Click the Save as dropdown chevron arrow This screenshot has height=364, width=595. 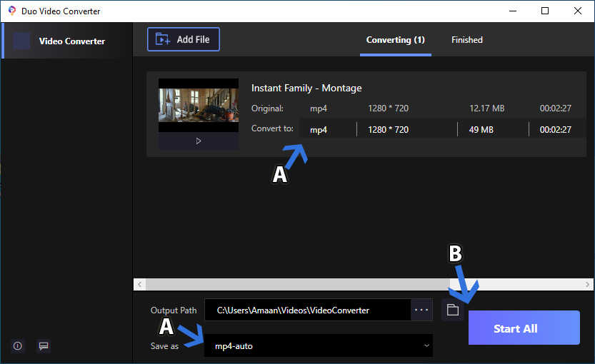pos(426,345)
